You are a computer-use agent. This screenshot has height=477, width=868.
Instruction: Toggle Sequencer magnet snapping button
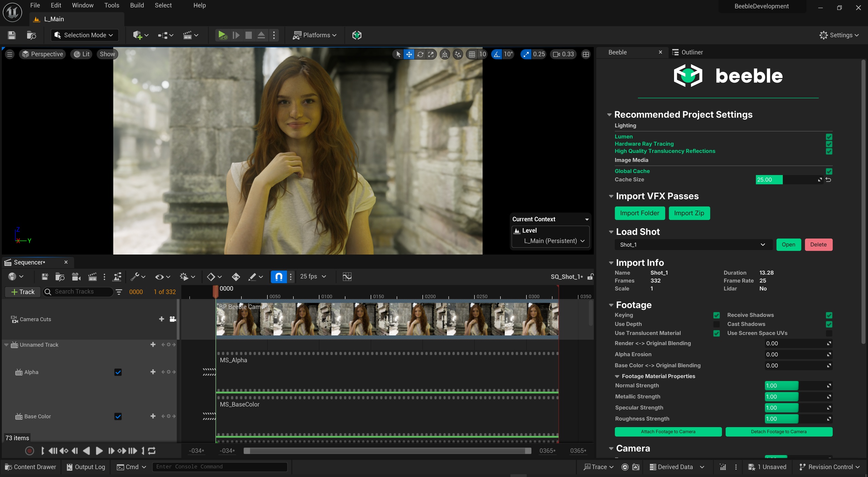(279, 277)
